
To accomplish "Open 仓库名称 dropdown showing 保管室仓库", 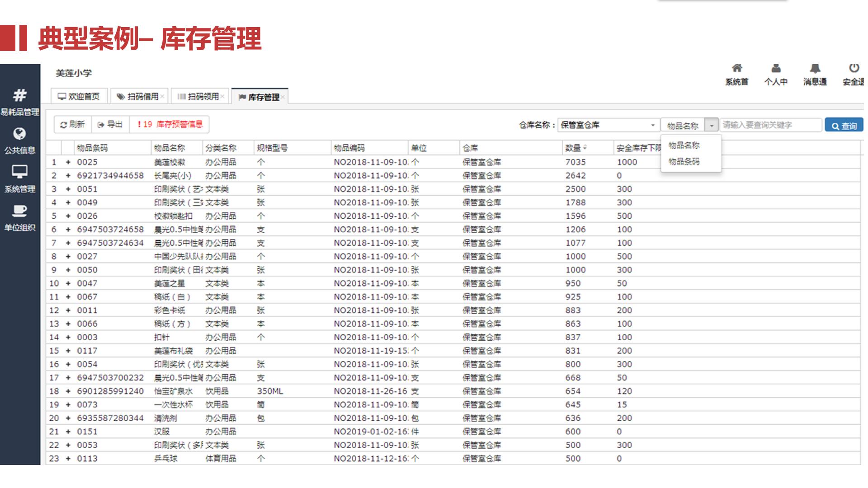I will pos(609,125).
